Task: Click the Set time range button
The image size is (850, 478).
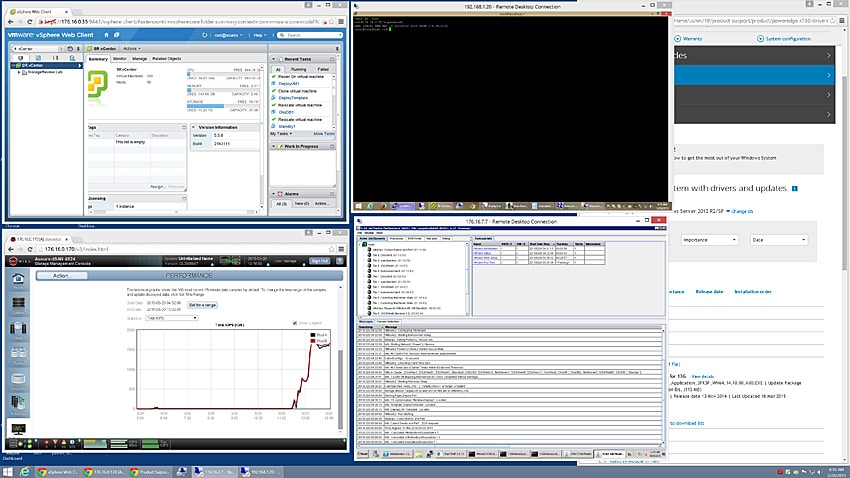Action: [x=202, y=305]
